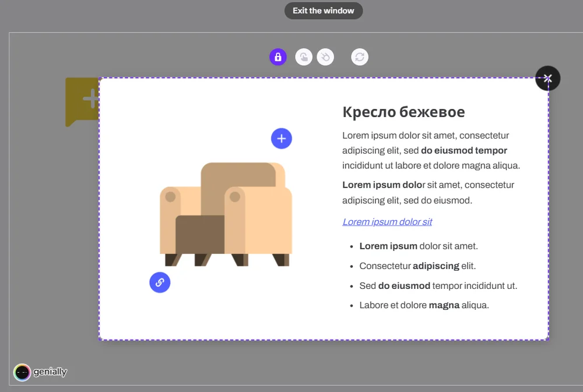The width and height of the screenshot is (583, 392).
Task: Click the first paragraph ending "dolore magna aliqua"
Action: point(430,150)
